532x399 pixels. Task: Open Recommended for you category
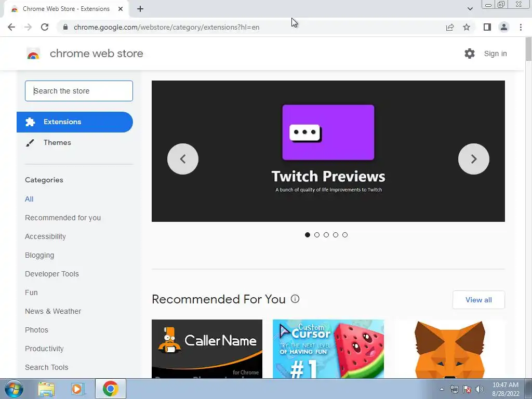63,218
